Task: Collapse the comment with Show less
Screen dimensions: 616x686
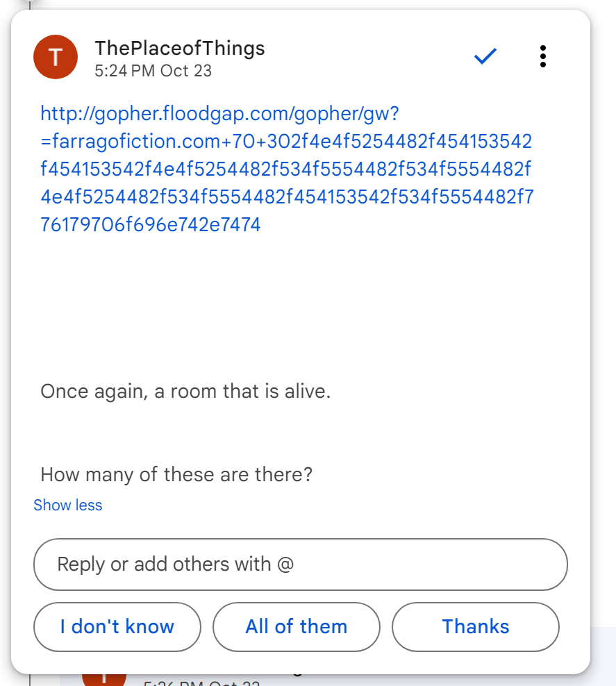Action: 68,505
